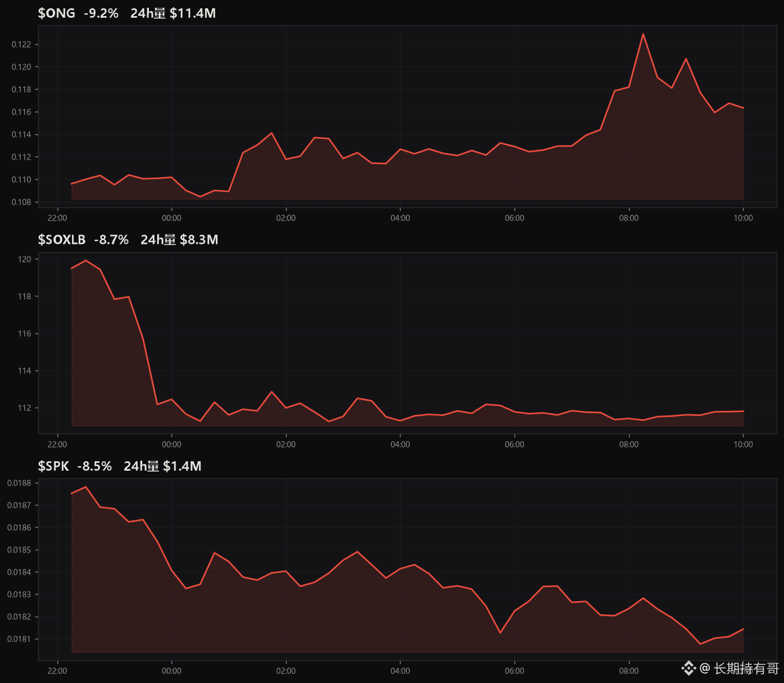Click the $SOXLB ticker title

point(61,239)
